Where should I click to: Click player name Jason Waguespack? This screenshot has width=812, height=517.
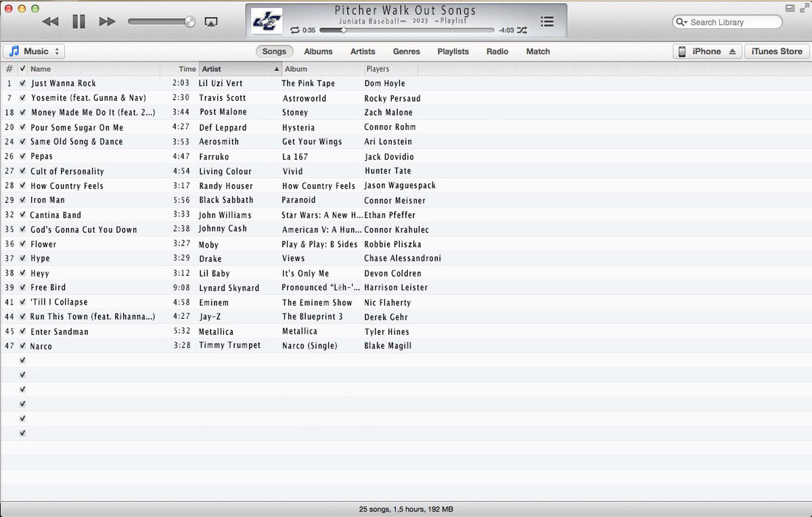(400, 185)
